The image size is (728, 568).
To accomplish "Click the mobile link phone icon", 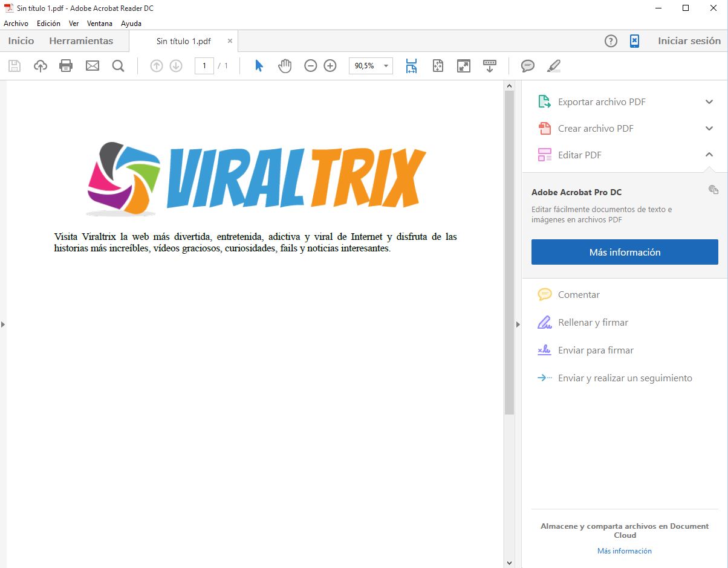I will (x=634, y=41).
